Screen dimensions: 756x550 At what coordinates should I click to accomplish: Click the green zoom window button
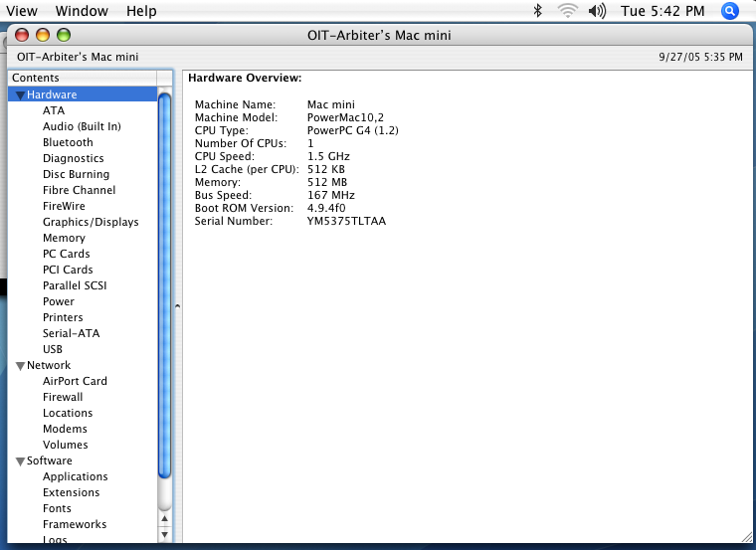click(x=64, y=35)
